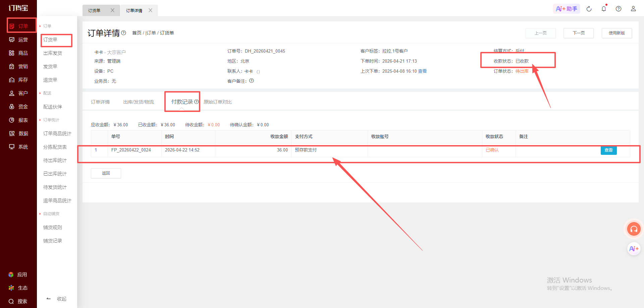Screen dimensions: 644x308
Task: Open the 查看 link next to 上次下单
Action: click(x=422, y=71)
